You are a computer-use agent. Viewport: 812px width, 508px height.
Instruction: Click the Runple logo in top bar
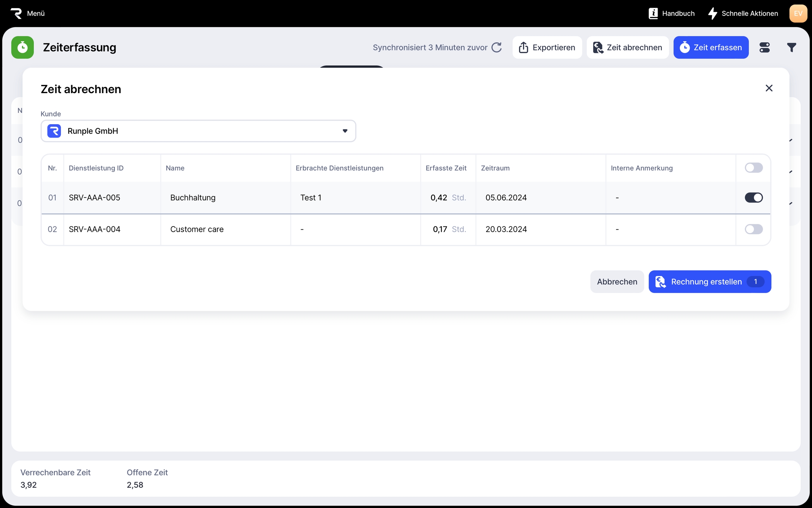click(16, 13)
